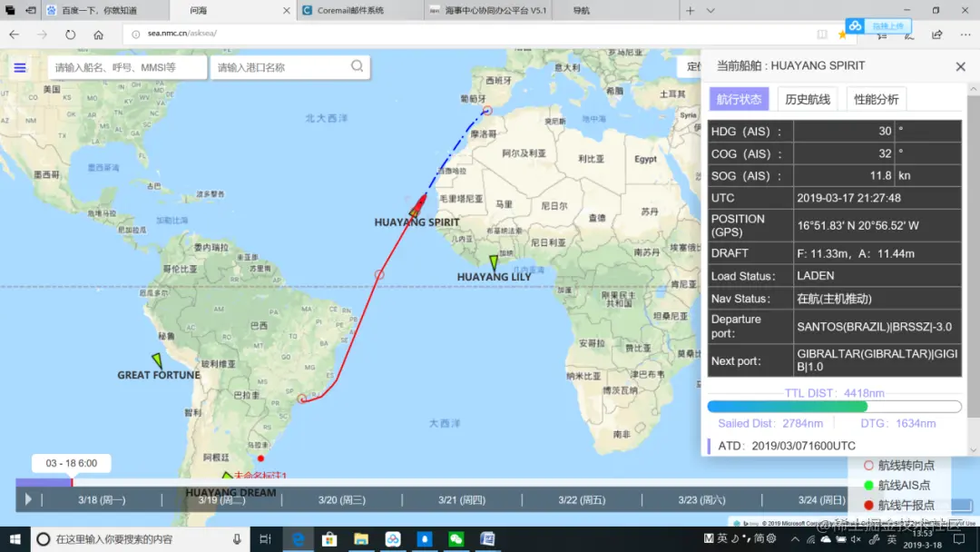Open Edge settings and more menu
Image resolution: width=980 pixels, height=552 pixels.
pyautogui.click(x=965, y=34)
